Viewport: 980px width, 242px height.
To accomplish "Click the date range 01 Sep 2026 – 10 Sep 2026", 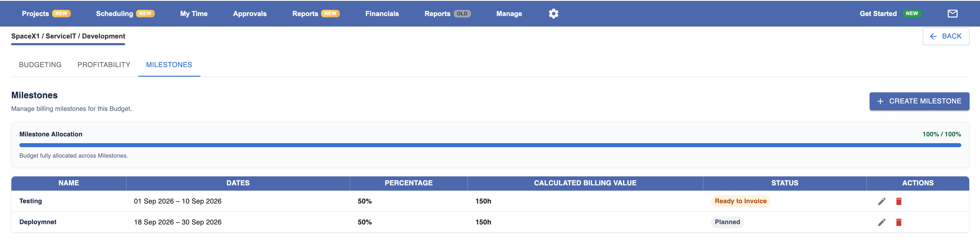I will pos(178,201).
